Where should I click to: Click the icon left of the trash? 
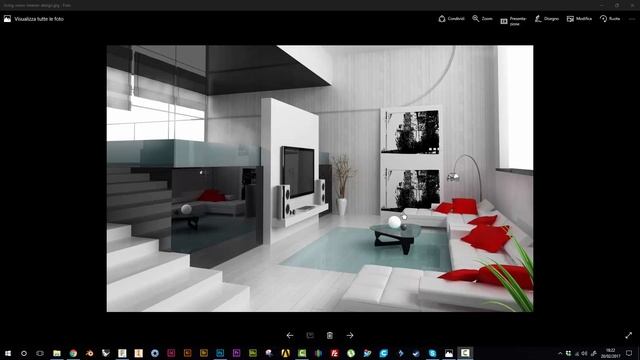pyautogui.click(x=310, y=336)
